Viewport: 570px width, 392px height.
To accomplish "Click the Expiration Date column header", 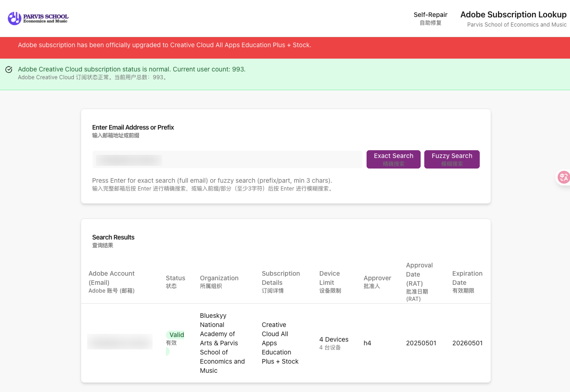I will coord(467,281).
